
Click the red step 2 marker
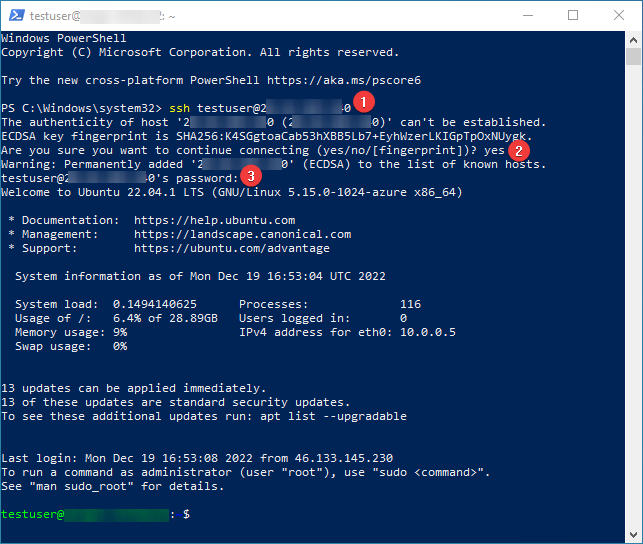tap(518, 150)
